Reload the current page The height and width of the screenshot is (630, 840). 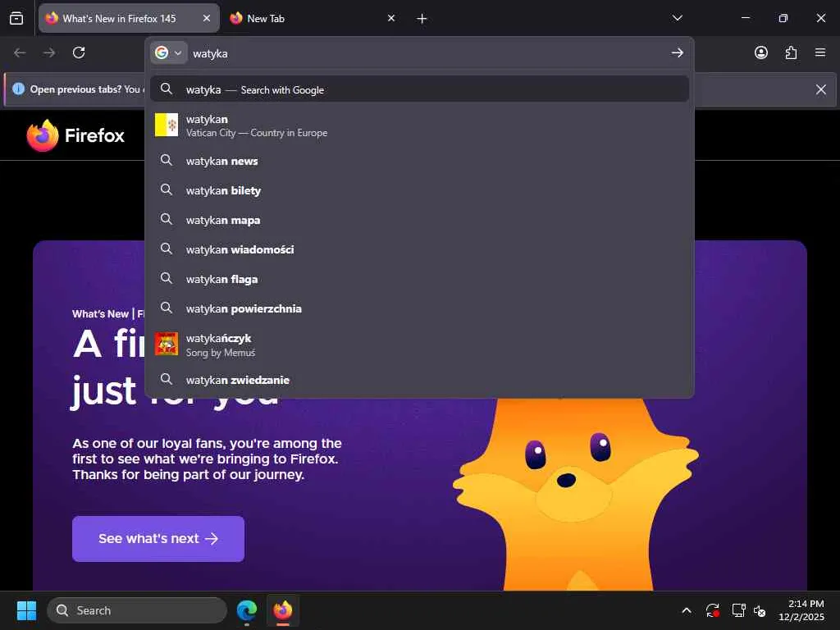[79, 52]
